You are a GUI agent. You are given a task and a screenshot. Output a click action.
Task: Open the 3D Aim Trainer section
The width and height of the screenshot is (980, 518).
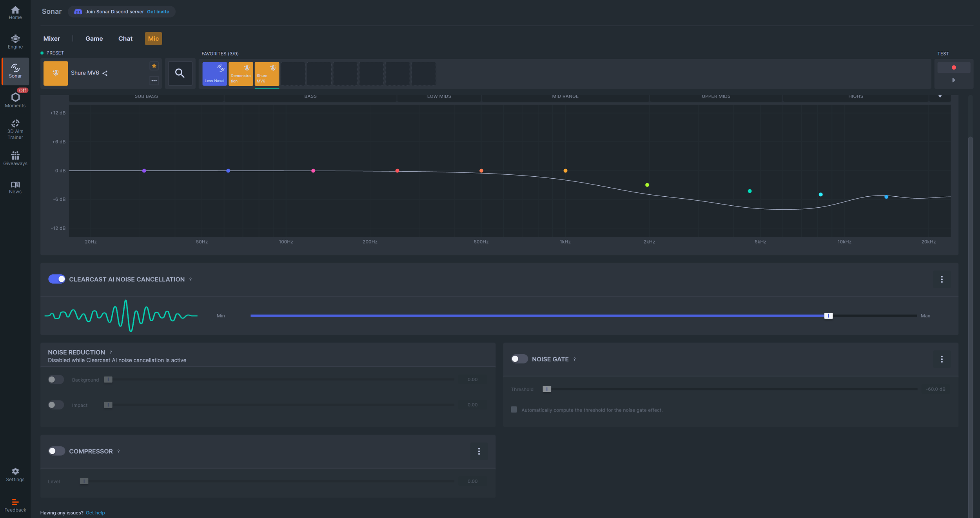(x=15, y=128)
